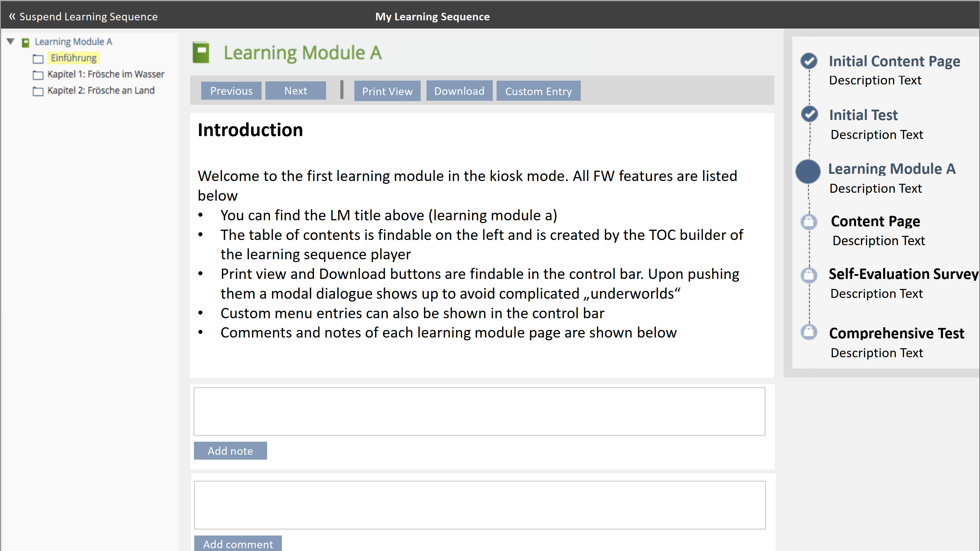
Task: Click the green book icon beside Learning Module A heading
Action: point(201,52)
